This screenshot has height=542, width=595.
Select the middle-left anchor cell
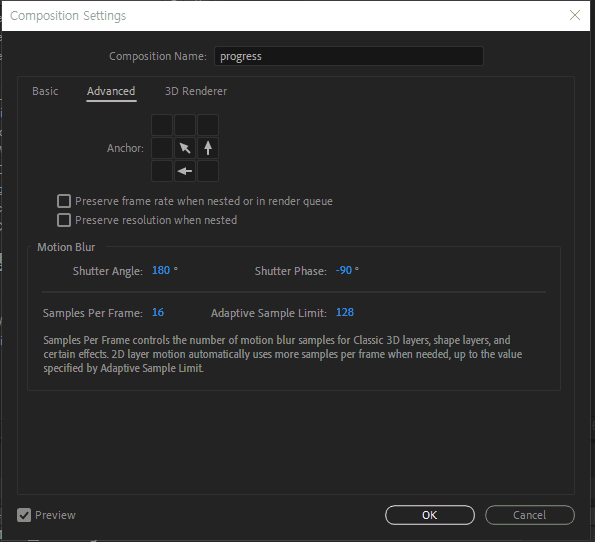tap(162, 148)
